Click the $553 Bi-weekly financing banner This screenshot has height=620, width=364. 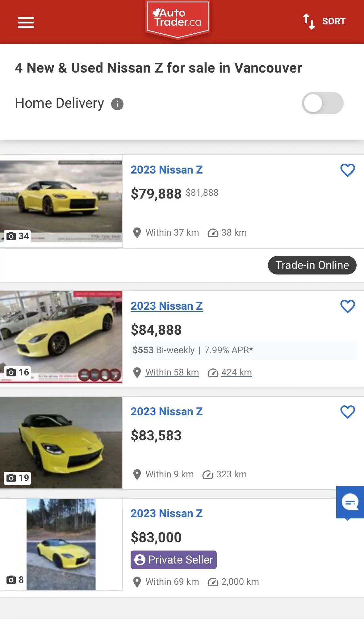pyautogui.click(x=243, y=350)
